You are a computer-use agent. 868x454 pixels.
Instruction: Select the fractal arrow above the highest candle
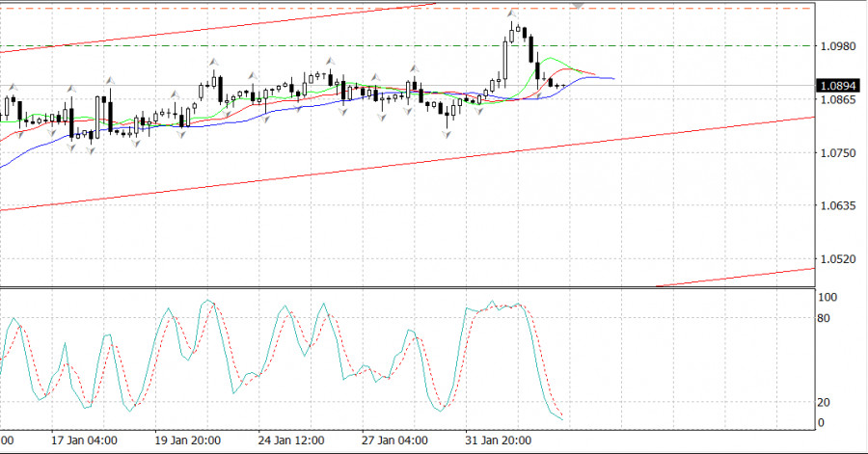[512, 12]
